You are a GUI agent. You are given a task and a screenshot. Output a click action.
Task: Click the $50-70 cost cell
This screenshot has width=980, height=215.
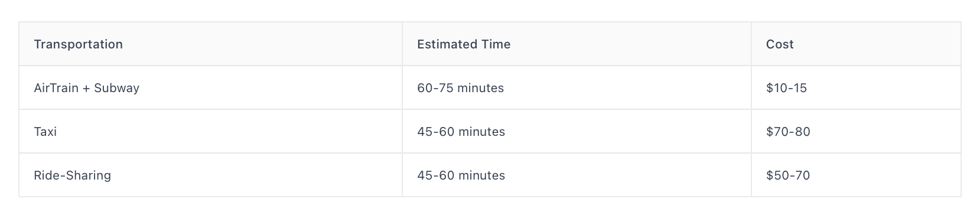coord(856,175)
